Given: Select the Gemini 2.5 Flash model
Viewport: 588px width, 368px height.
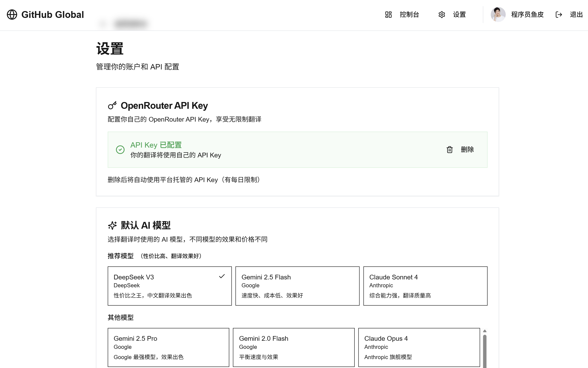Looking at the screenshot, I should click(297, 286).
